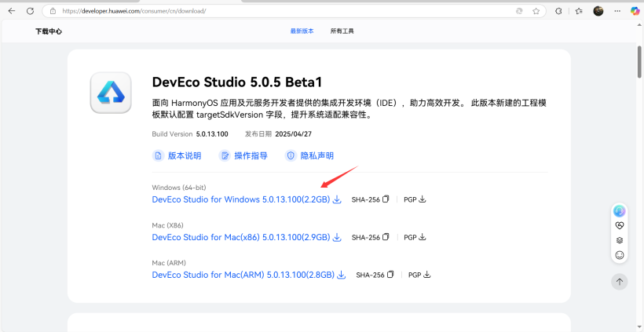Open the floating smiley feedback icon
Image resolution: width=644 pixels, height=332 pixels.
click(x=620, y=255)
